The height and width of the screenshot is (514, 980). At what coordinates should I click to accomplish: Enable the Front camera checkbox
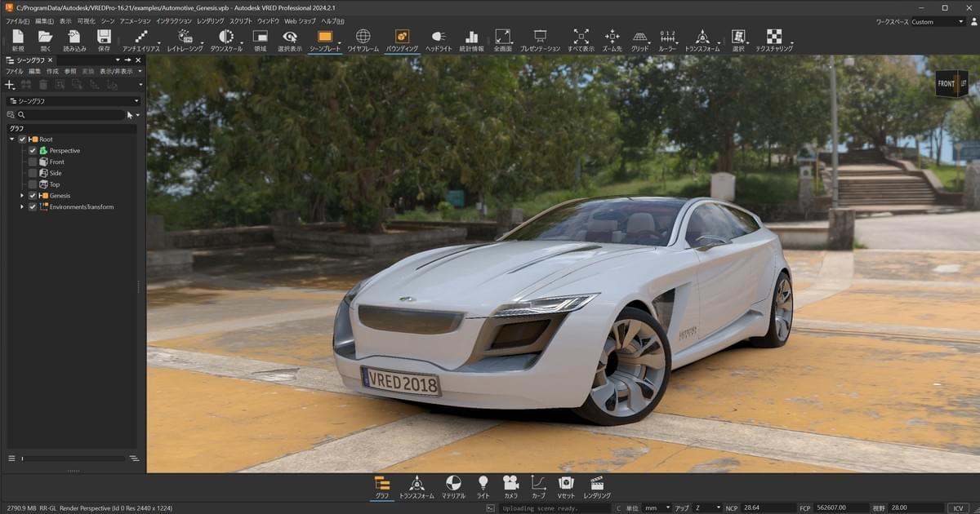(x=33, y=162)
